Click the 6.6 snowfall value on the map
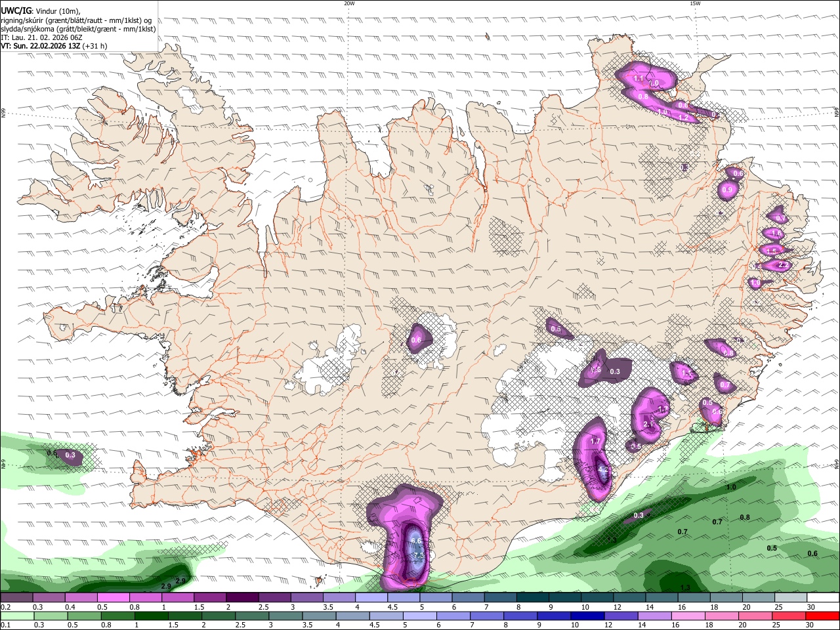840x630 pixels. tap(415, 541)
